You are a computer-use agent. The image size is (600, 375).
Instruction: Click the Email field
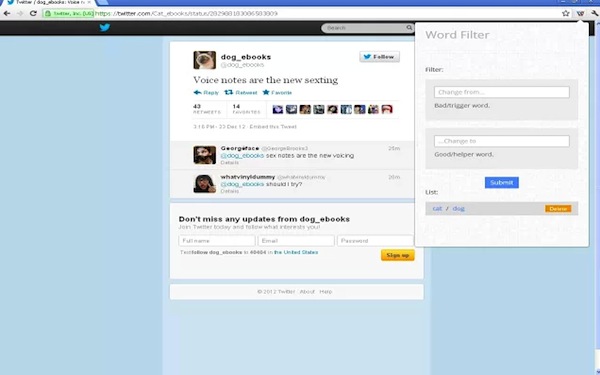[296, 241]
